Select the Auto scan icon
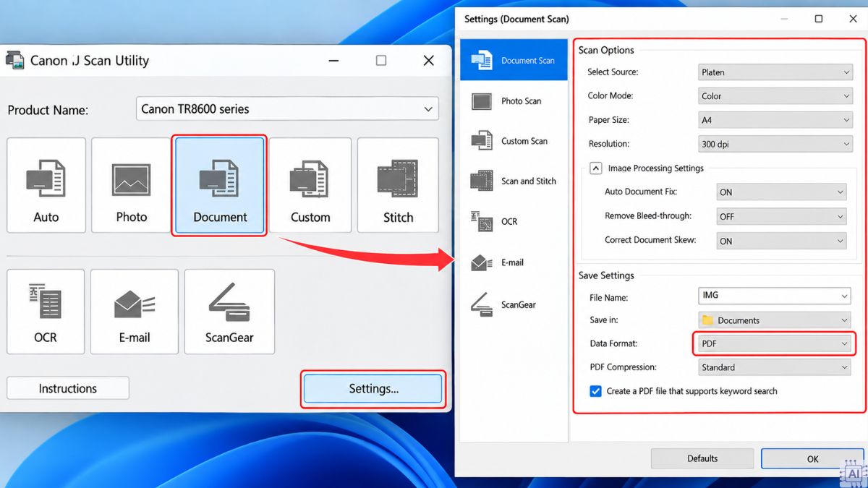Image resolution: width=868 pixels, height=488 pixels. click(x=46, y=185)
